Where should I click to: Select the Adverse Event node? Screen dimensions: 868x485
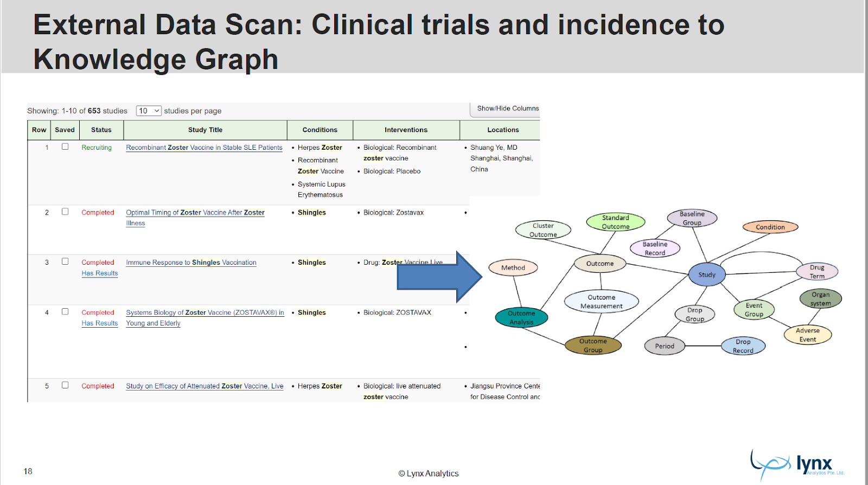807,335
